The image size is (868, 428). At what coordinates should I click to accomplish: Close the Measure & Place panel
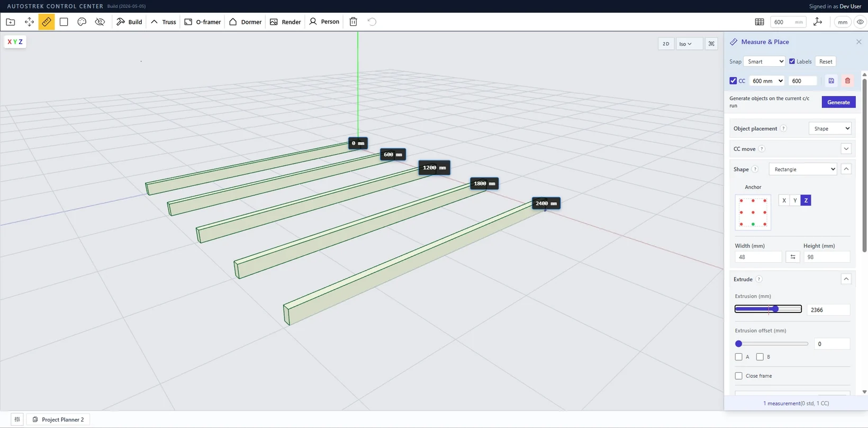[x=858, y=42]
